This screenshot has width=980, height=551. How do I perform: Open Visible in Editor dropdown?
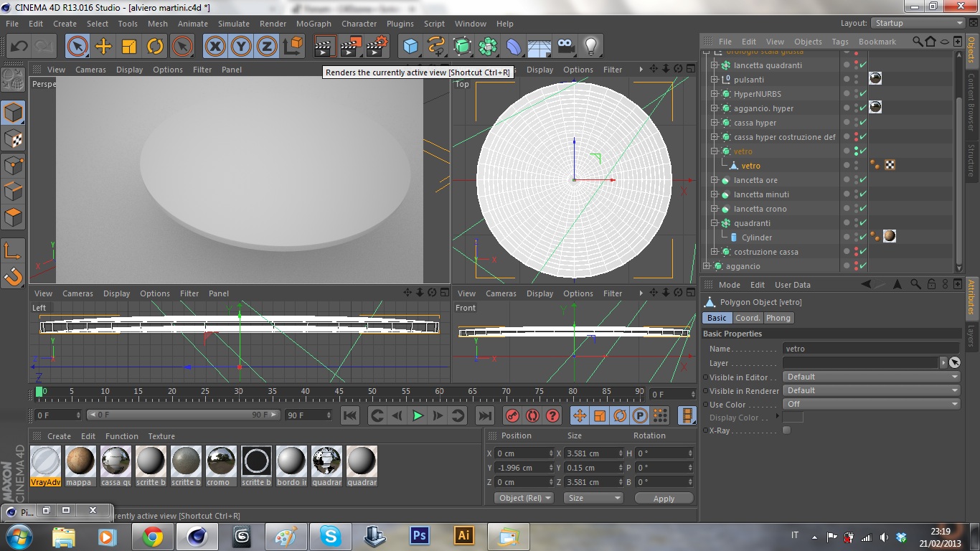tap(871, 377)
